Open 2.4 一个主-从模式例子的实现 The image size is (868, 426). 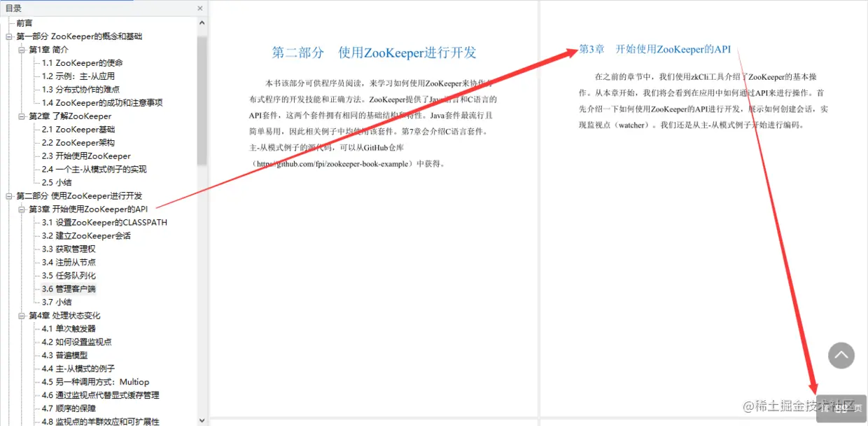94,170
